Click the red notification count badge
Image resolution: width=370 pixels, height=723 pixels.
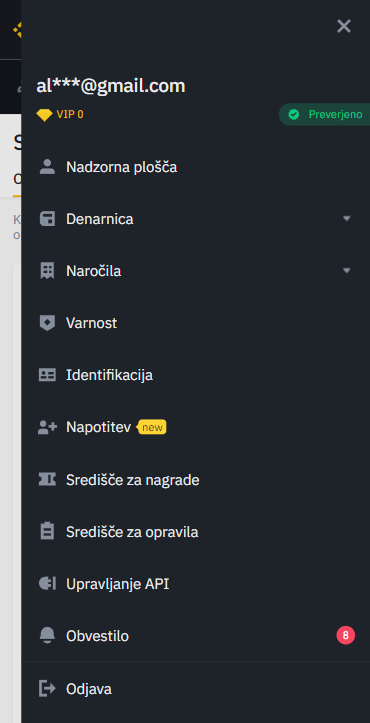coord(346,635)
